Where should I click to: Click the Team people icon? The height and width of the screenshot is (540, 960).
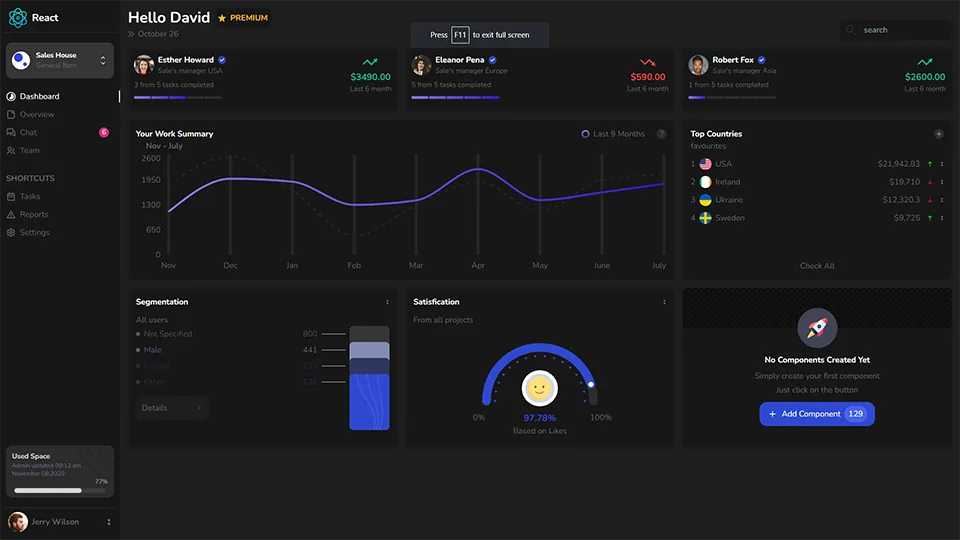[x=11, y=150]
